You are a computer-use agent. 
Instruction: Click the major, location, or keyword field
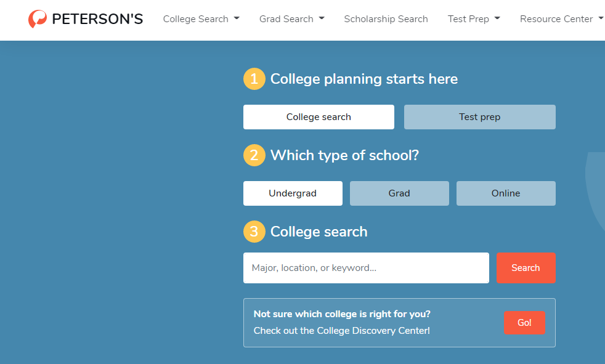[366, 268]
